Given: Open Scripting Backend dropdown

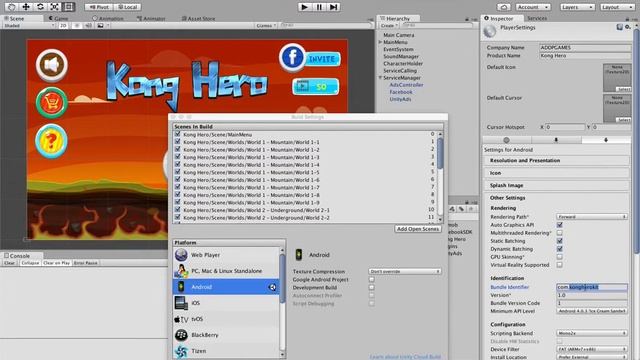Looking at the screenshot, I should pyautogui.click(x=591, y=333).
